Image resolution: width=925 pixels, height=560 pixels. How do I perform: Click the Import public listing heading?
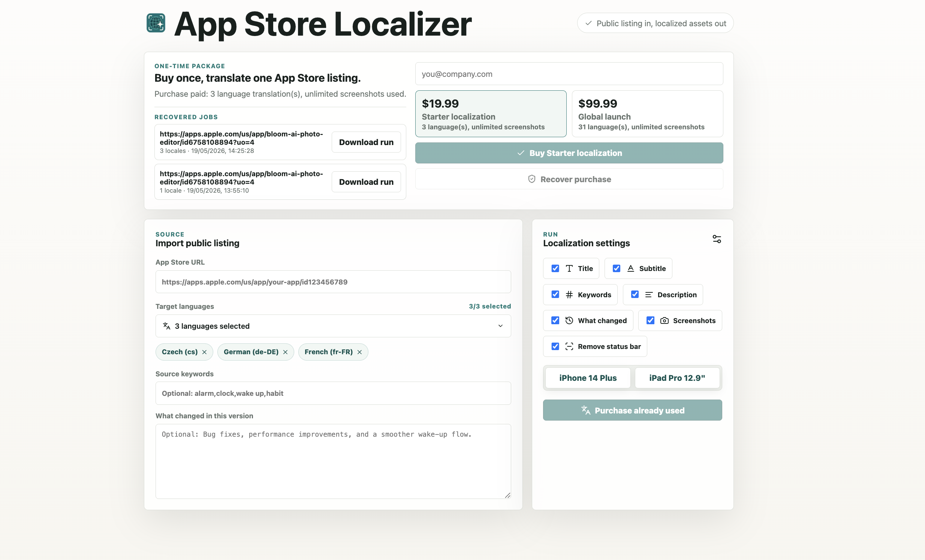pyautogui.click(x=198, y=243)
